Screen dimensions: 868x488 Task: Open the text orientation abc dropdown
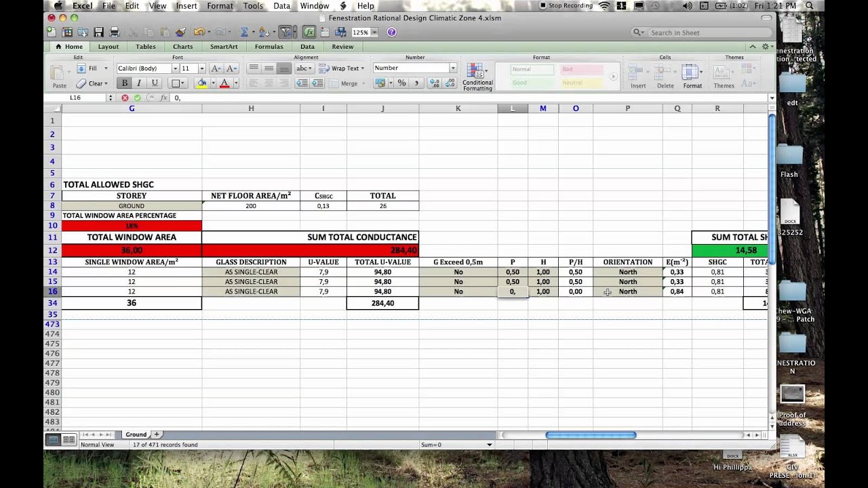[303, 68]
